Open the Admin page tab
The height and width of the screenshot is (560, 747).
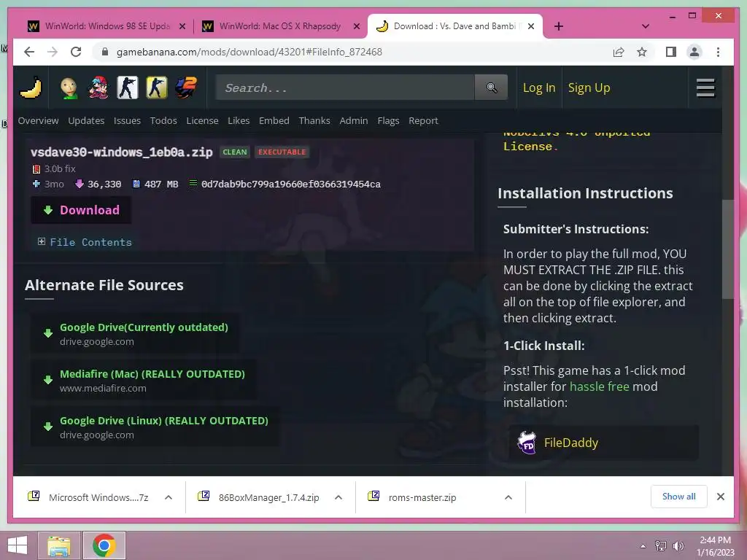[354, 120]
